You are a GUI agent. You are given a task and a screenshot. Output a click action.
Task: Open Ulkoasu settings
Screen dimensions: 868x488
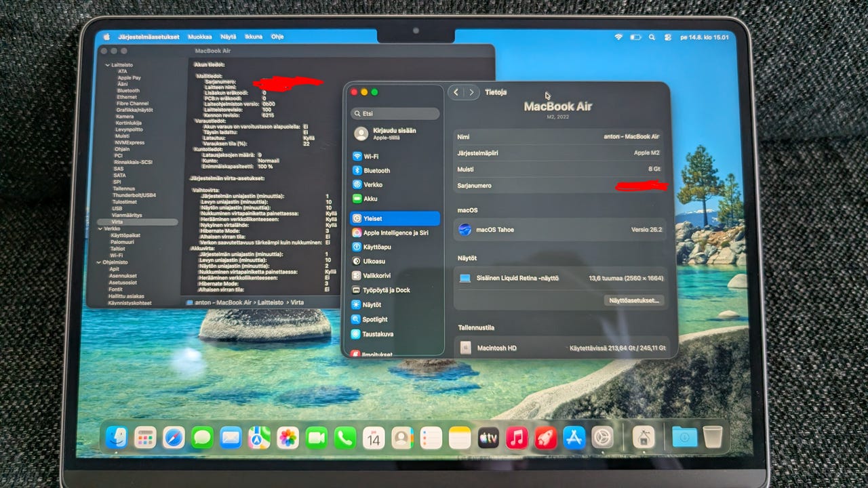[395, 261]
